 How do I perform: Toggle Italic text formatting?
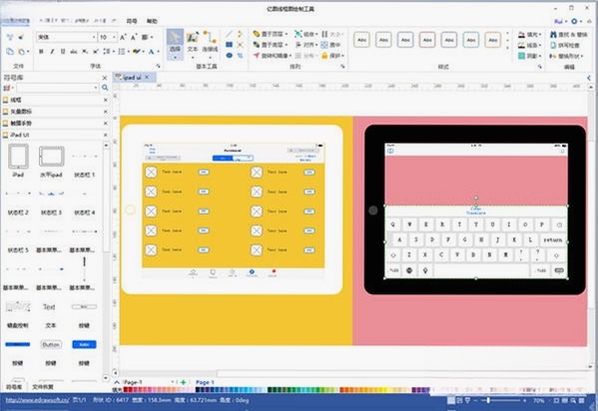(x=52, y=51)
